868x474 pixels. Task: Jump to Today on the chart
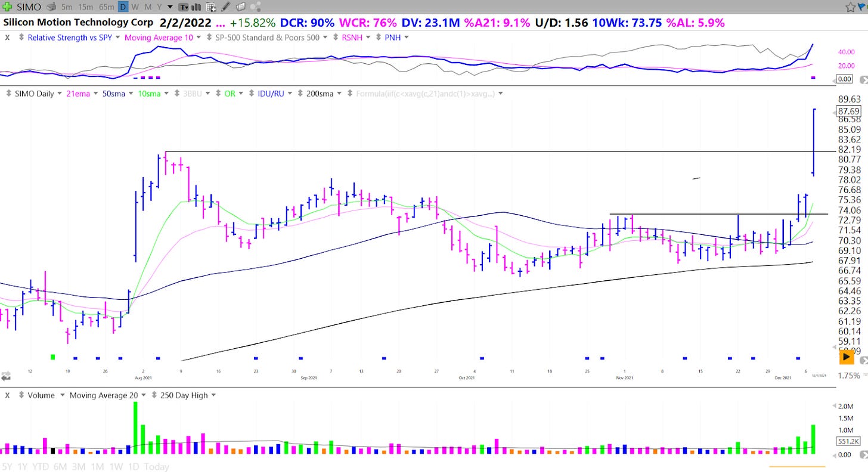157,467
